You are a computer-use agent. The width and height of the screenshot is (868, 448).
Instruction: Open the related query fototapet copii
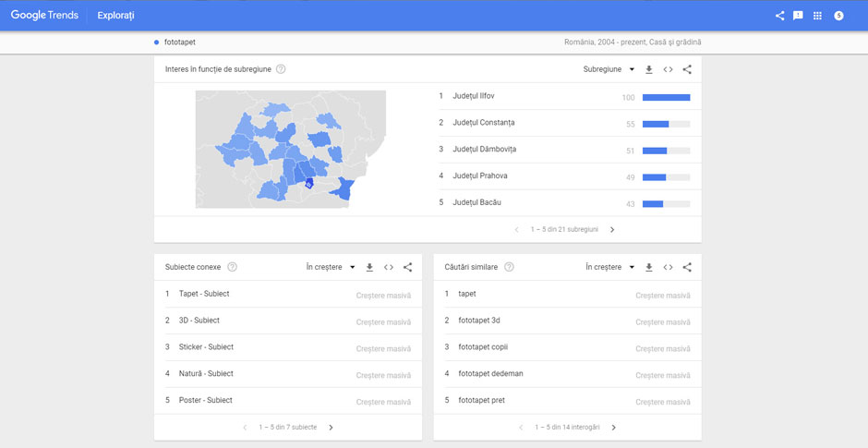coord(483,346)
